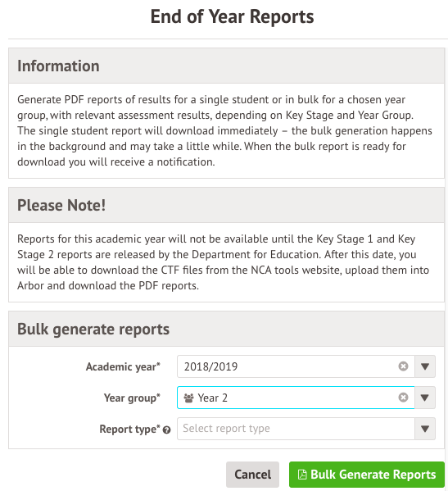Image resolution: width=448 pixels, height=491 pixels.
Task: Open the Year group dropdown arrow
Action: pyautogui.click(x=425, y=398)
